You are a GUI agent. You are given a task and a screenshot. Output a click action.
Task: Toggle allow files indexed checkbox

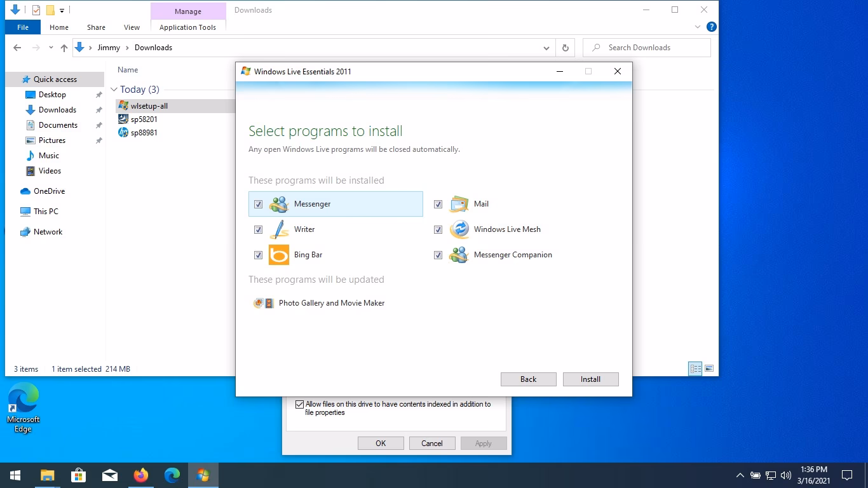click(x=300, y=404)
